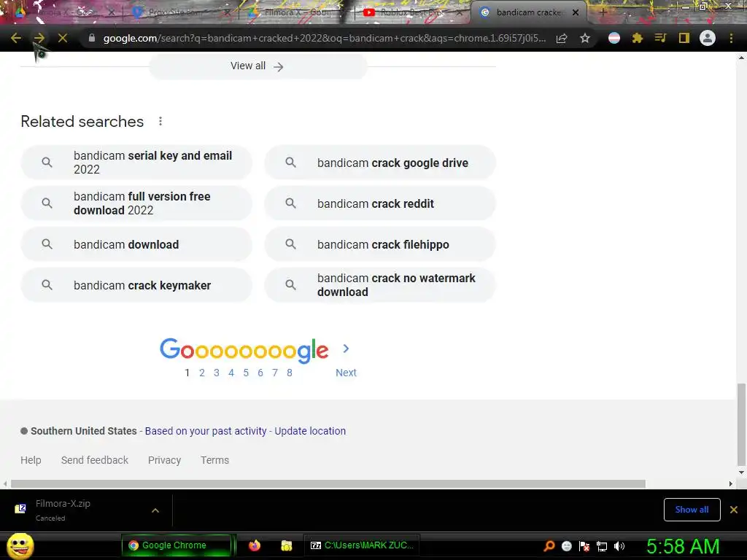Click the vertical page scrollbar thumb

pos(741,424)
